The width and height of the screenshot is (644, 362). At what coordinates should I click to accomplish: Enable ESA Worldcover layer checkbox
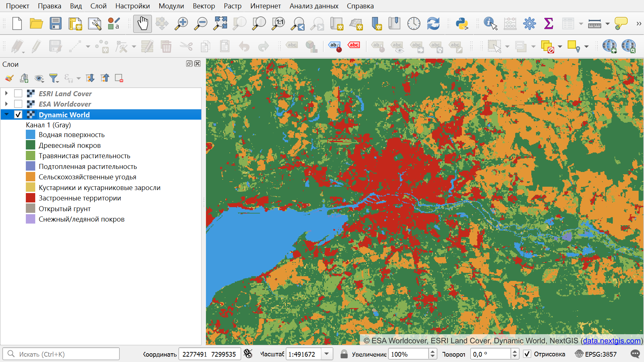tap(18, 104)
